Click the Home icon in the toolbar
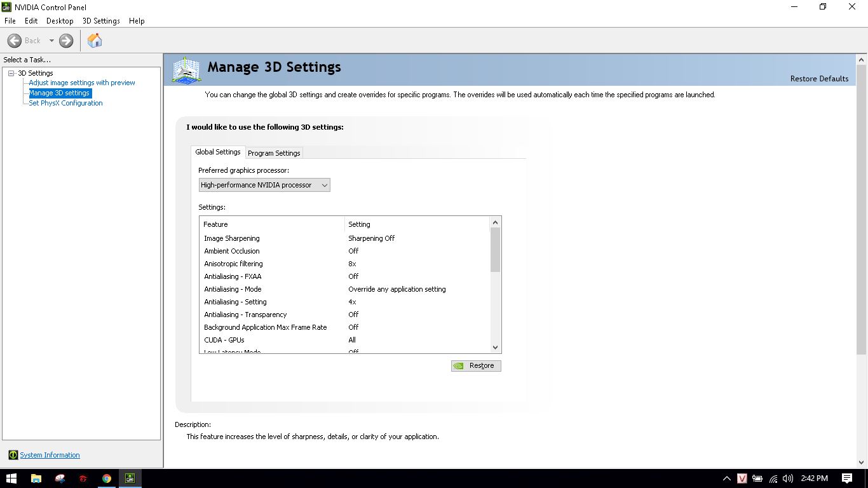868x488 pixels. 95,41
